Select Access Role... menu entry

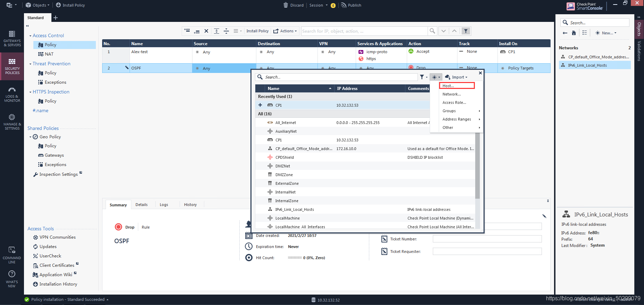tap(456, 102)
